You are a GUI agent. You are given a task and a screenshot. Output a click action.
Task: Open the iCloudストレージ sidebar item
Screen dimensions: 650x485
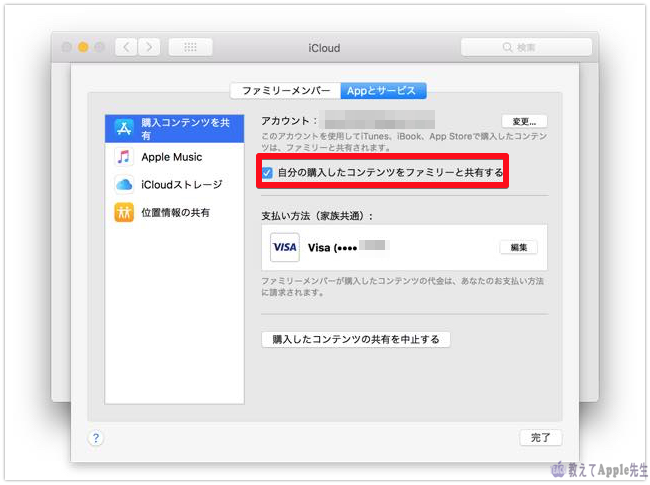(175, 184)
